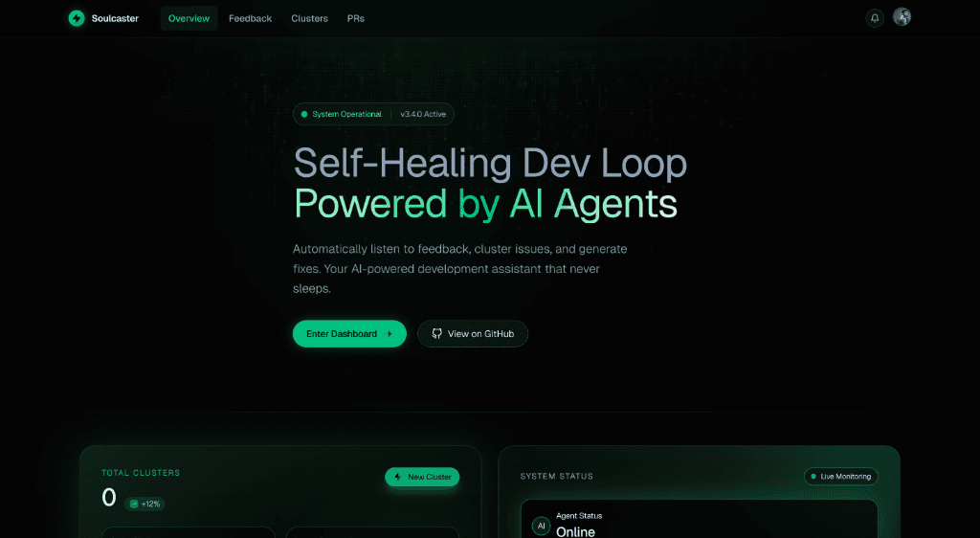Click the Soulcaster brand name text
This screenshot has height=538, width=980.
115,19
